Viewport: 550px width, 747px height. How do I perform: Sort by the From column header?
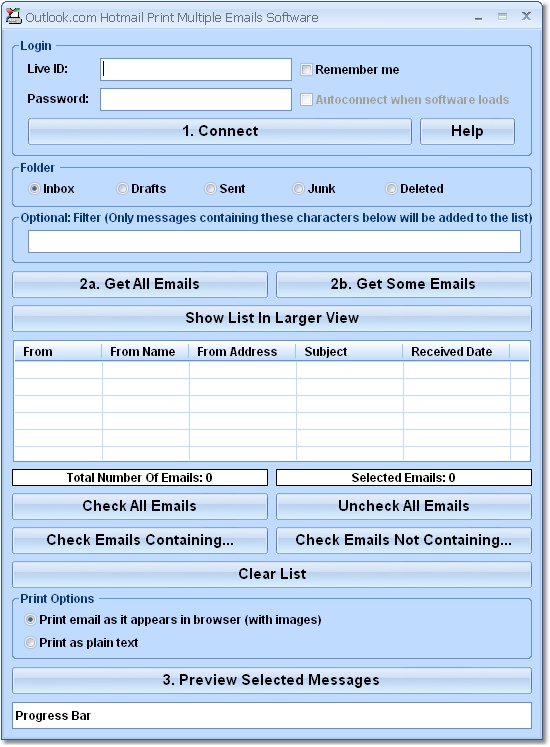coord(58,352)
